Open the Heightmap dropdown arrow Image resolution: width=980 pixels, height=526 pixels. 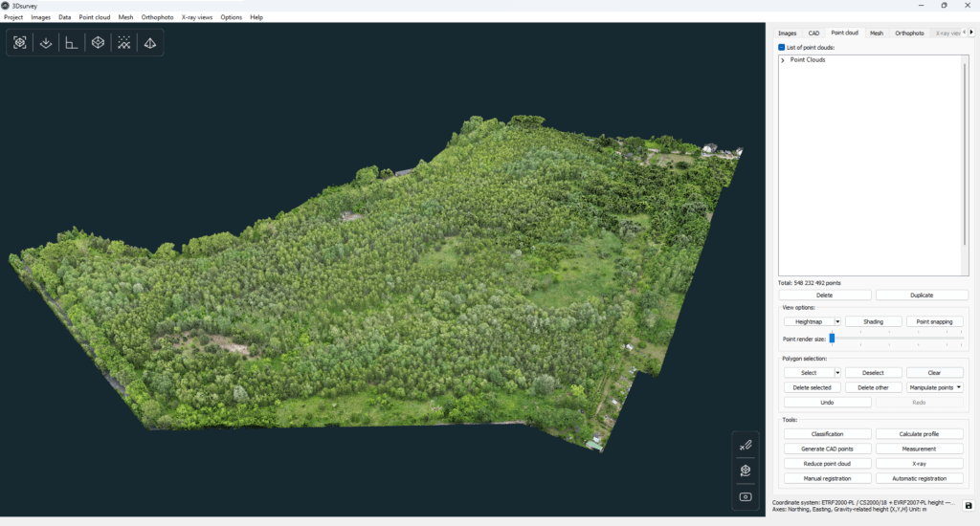tap(837, 321)
